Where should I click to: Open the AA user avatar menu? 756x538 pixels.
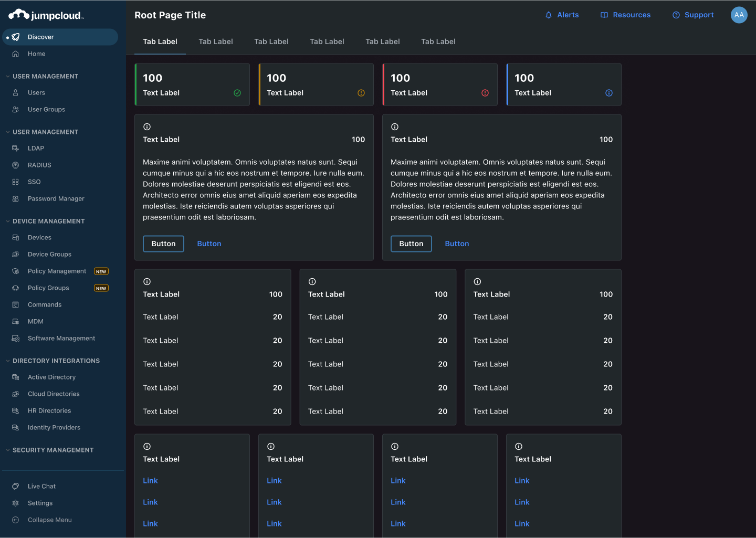pos(739,15)
